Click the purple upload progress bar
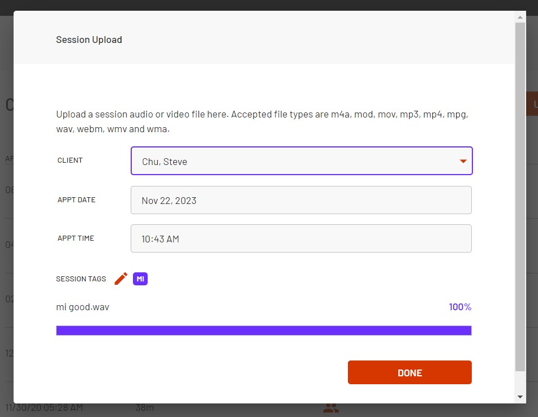This screenshot has width=538, height=417. 264,331
